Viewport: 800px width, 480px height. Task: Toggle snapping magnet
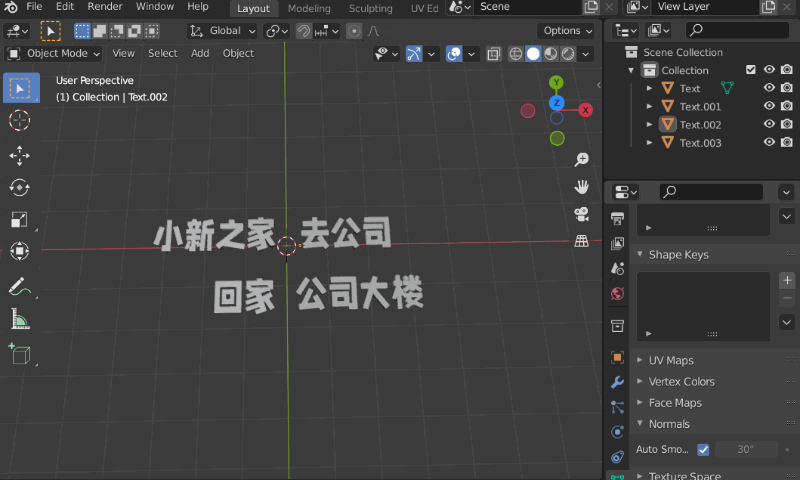[304, 31]
